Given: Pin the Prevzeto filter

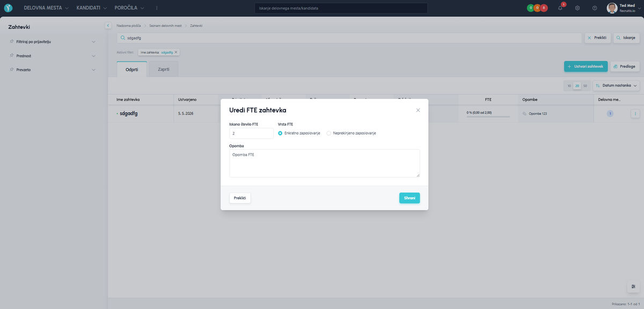Looking at the screenshot, I should click(x=11, y=69).
